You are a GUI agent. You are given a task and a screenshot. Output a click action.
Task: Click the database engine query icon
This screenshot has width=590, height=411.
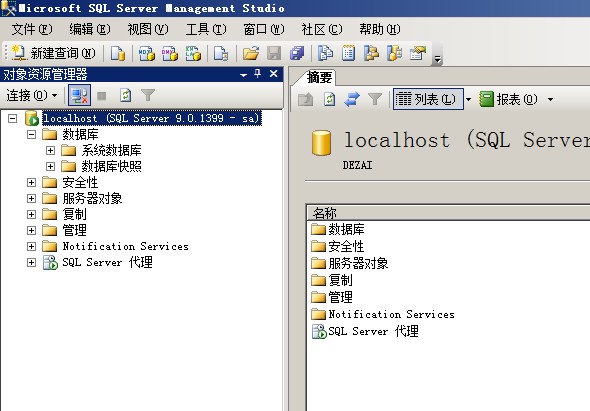(x=118, y=53)
